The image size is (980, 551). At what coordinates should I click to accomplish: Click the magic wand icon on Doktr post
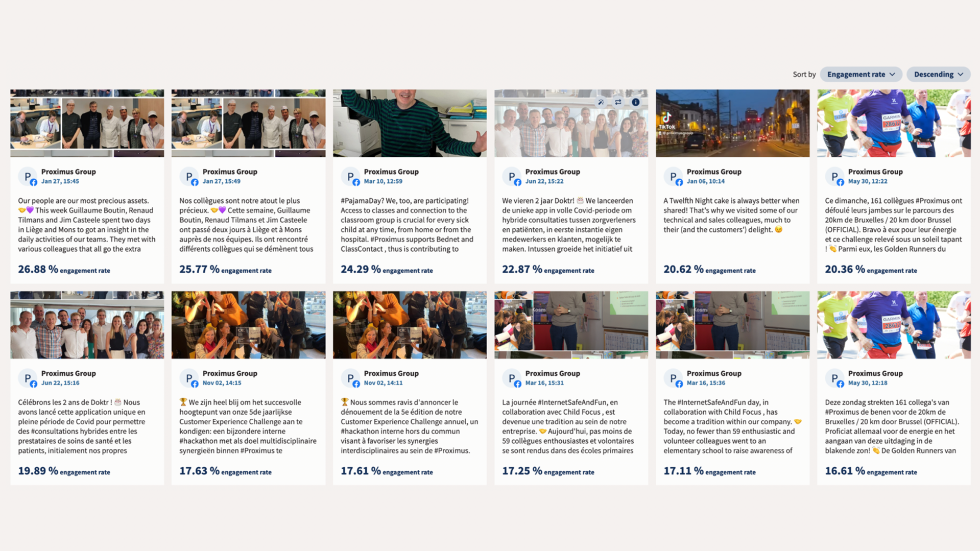pyautogui.click(x=601, y=102)
